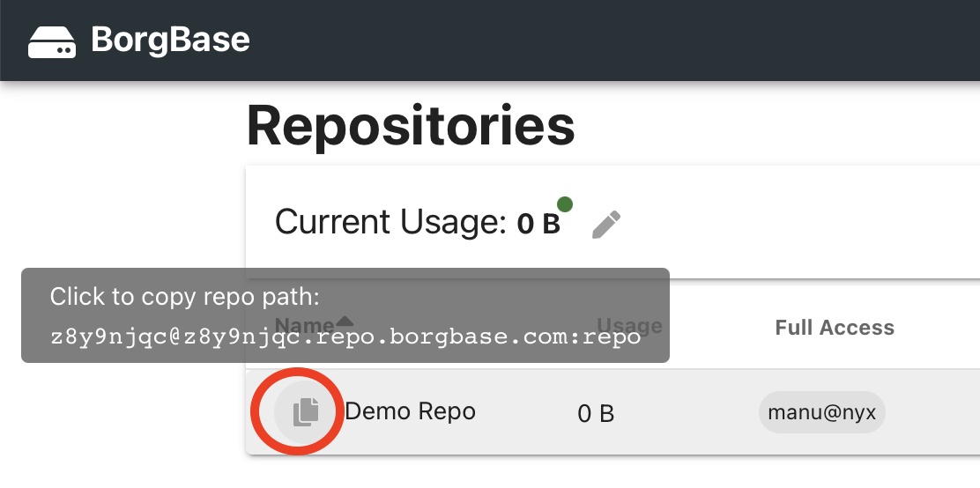Click the BorgBase server logo icon

[52, 41]
